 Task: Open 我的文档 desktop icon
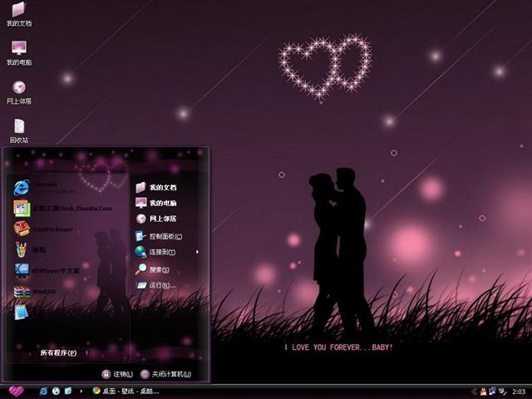coord(19,14)
